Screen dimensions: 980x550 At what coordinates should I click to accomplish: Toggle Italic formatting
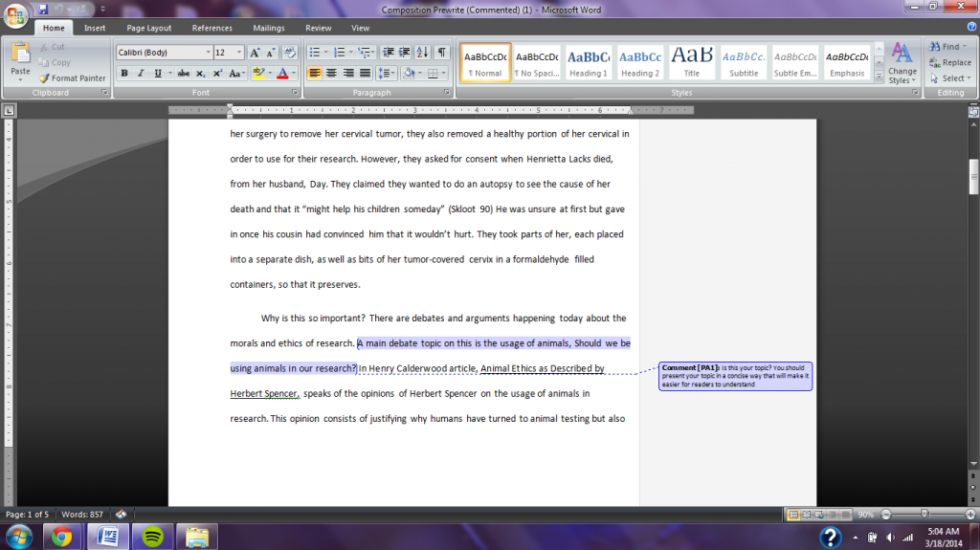coord(140,74)
